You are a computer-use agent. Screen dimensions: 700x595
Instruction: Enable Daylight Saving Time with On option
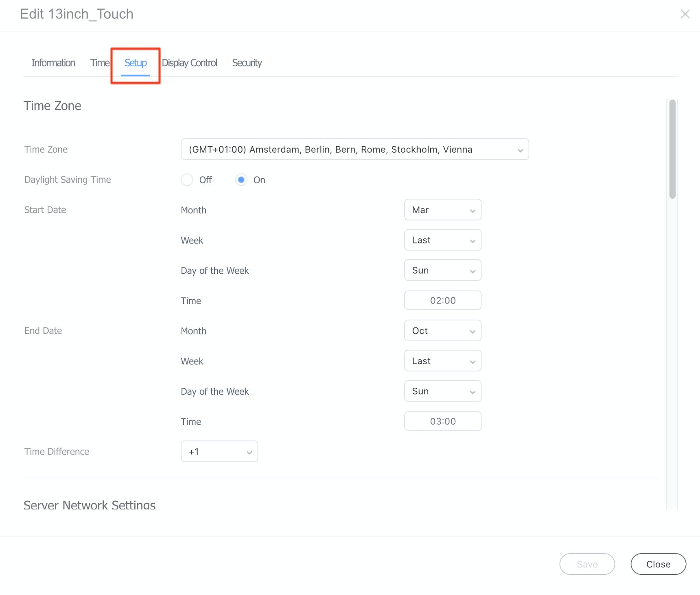241,180
